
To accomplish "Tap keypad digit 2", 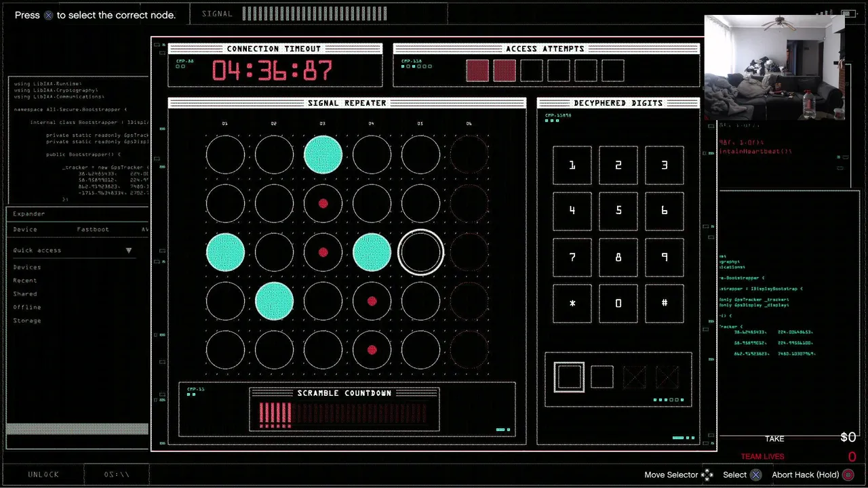I will [x=618, y=165].
